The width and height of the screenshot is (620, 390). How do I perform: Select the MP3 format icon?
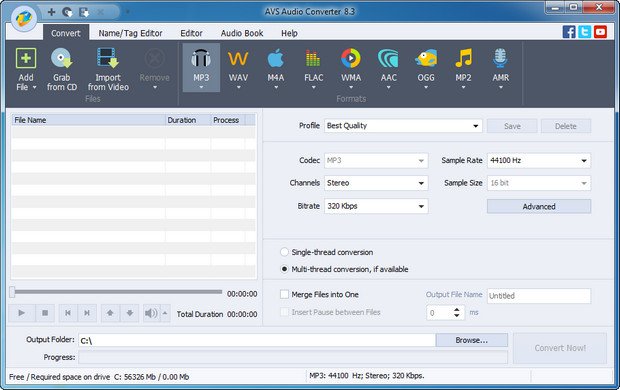tap(201, 58)
